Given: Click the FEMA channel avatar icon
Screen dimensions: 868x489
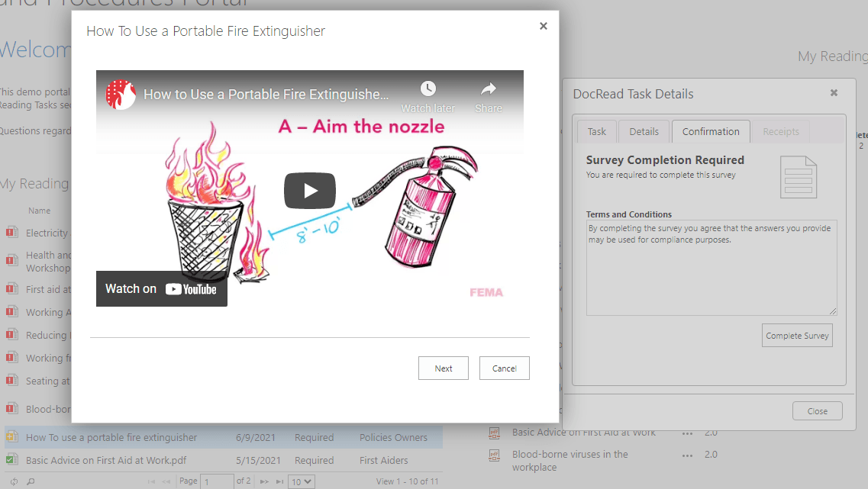Looking at the screenshot, I should pyautogui.click(x=121, y=95).
